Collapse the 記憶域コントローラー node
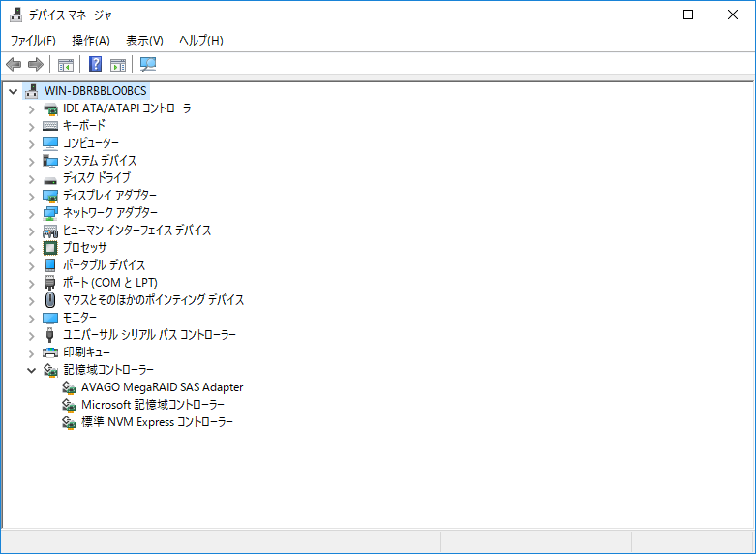The image size is (756, 554). pyautogui.click(x=31, y=371)
